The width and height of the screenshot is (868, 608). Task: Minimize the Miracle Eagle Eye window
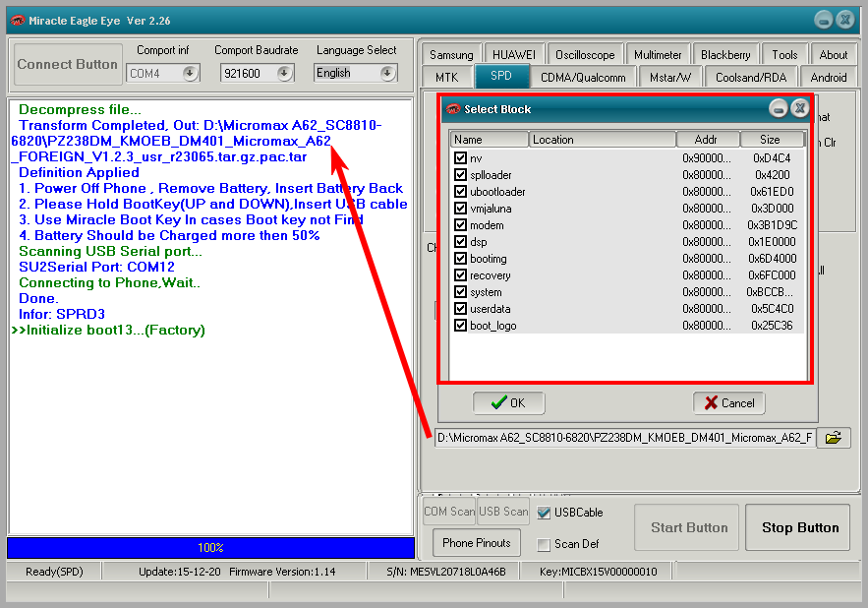(824, 21)
